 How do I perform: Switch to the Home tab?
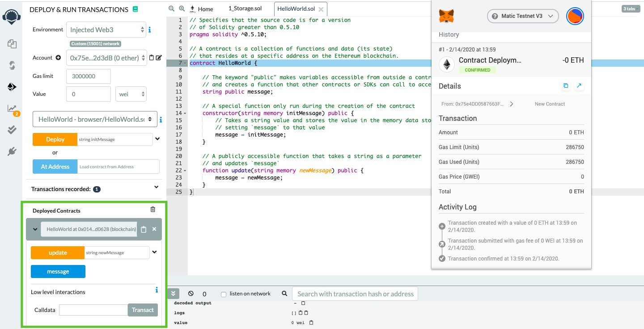pos(202,9)
